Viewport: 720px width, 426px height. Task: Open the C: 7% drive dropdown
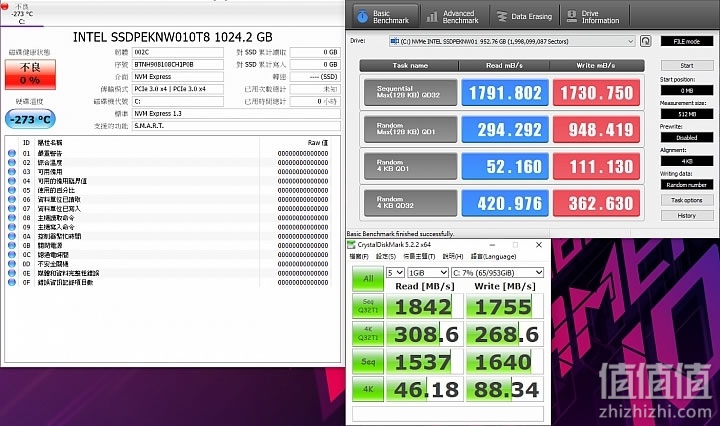coord(497,273)
